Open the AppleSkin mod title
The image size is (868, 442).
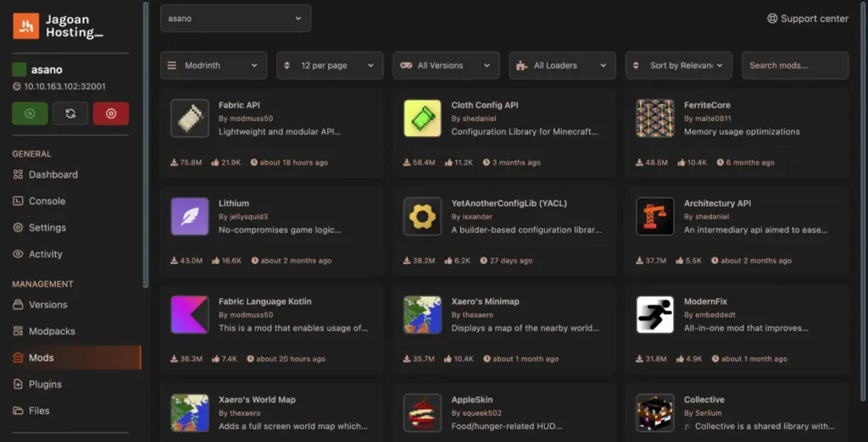471,400
